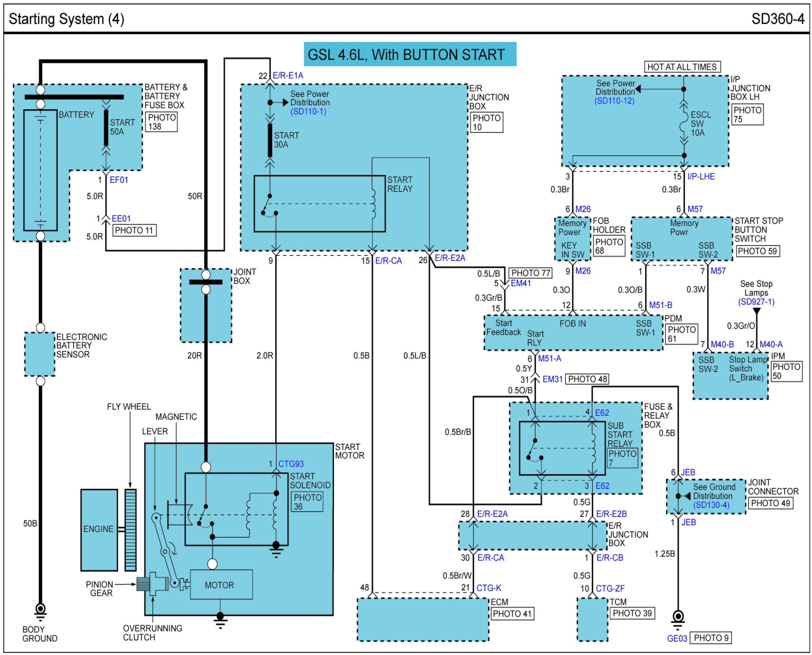Click the PHOTO 138 battery box button

(161, 122)
